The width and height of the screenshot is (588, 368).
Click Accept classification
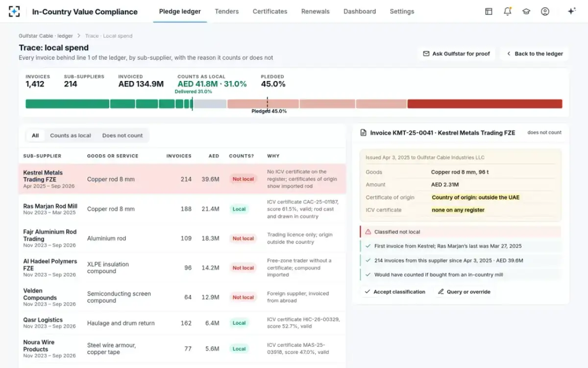395,291
